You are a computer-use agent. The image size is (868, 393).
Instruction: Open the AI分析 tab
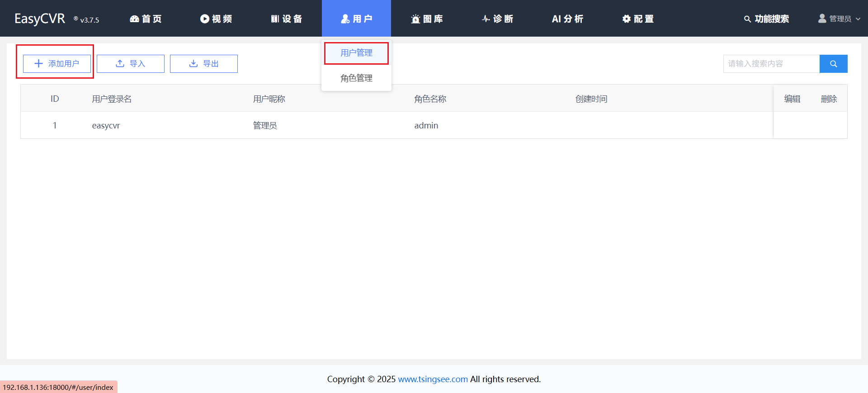coord(567,19)
